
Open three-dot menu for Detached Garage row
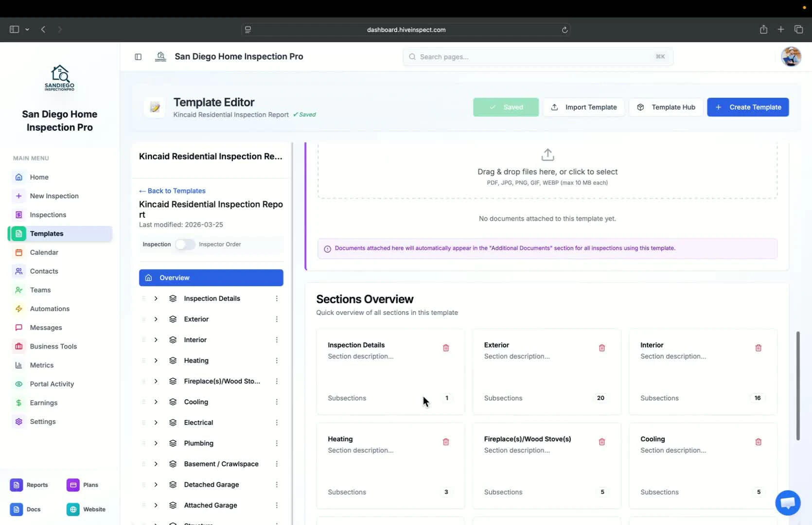pos(277,485)
